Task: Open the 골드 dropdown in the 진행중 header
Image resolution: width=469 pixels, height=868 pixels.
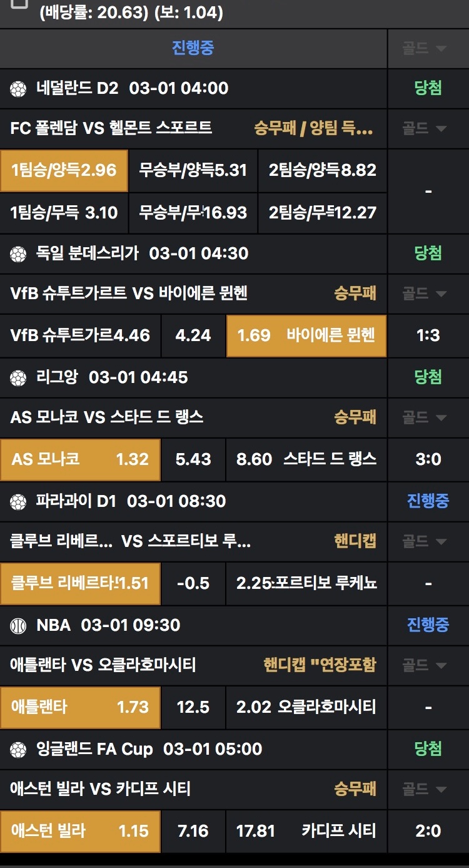Action: coord(428,48)
